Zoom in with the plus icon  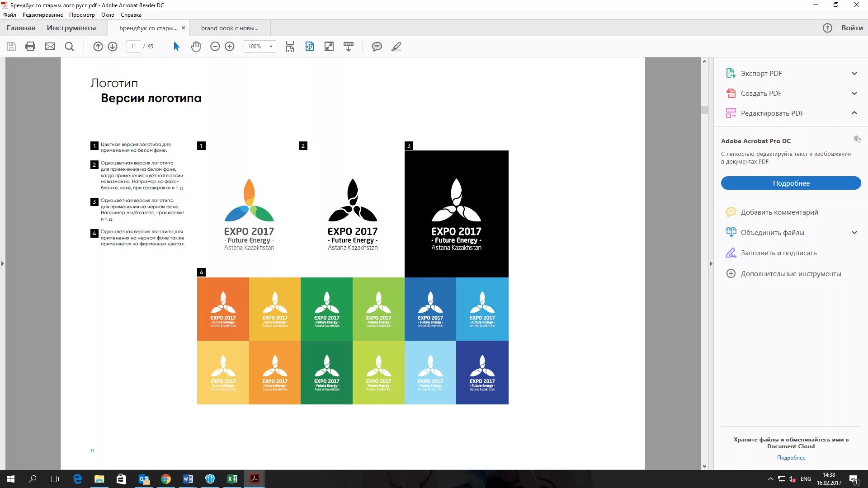230,47
